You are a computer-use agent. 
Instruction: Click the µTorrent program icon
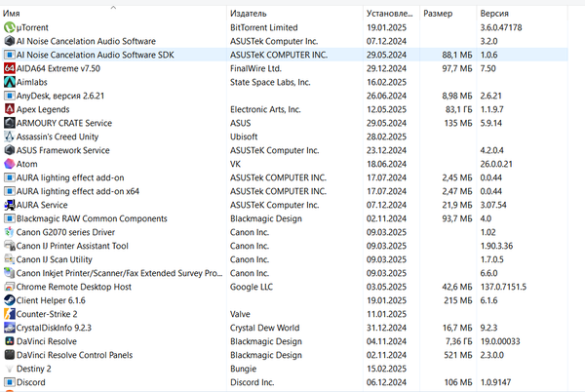click(10, 27)
